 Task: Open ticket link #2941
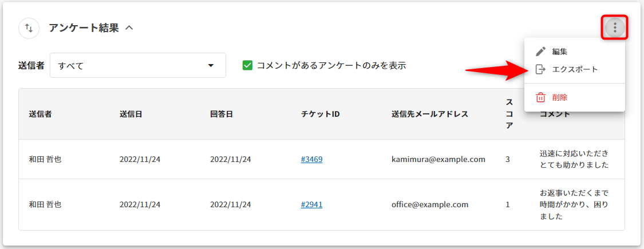coord(311,204)
